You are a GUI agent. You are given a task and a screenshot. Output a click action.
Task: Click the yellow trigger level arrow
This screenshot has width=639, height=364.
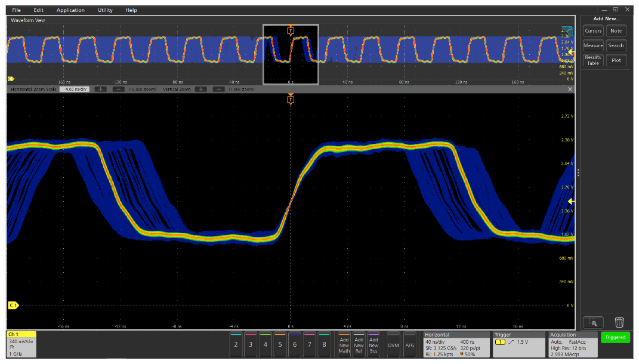pyautogui.click(x=571, y=201)
